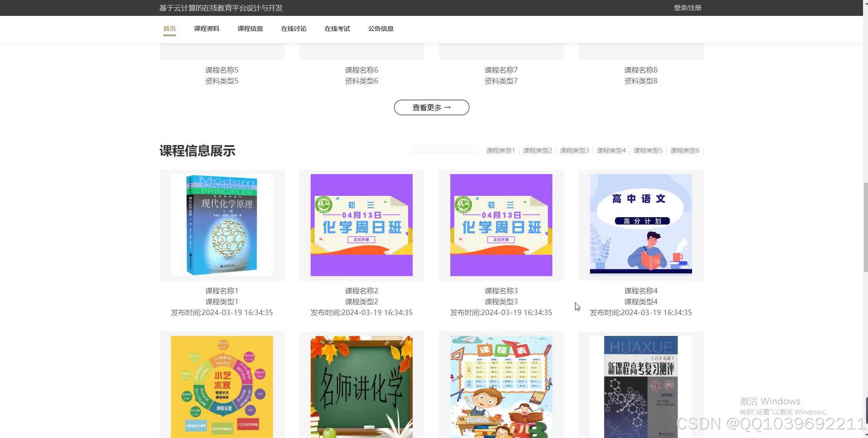Image resolution: width=868 pixels, height=438 pixels.
Task: Switch to the 课程资料 tab
Action: pos(206,29)
